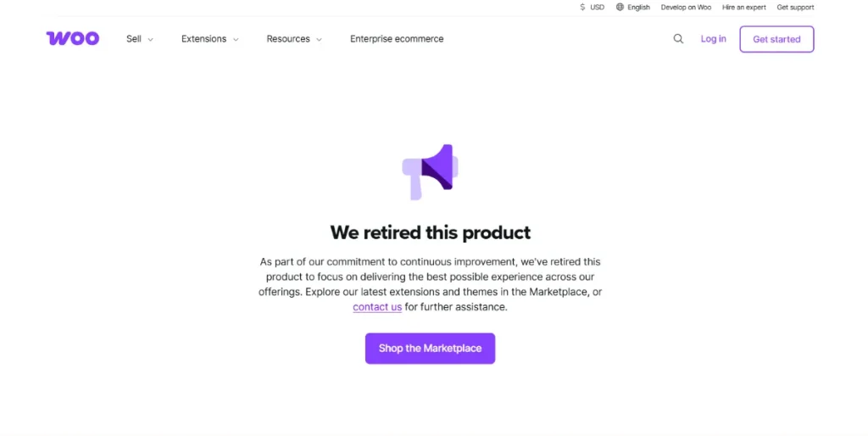
Task: Click the purple megaphone illustration
Action: (x=431, y=170)
